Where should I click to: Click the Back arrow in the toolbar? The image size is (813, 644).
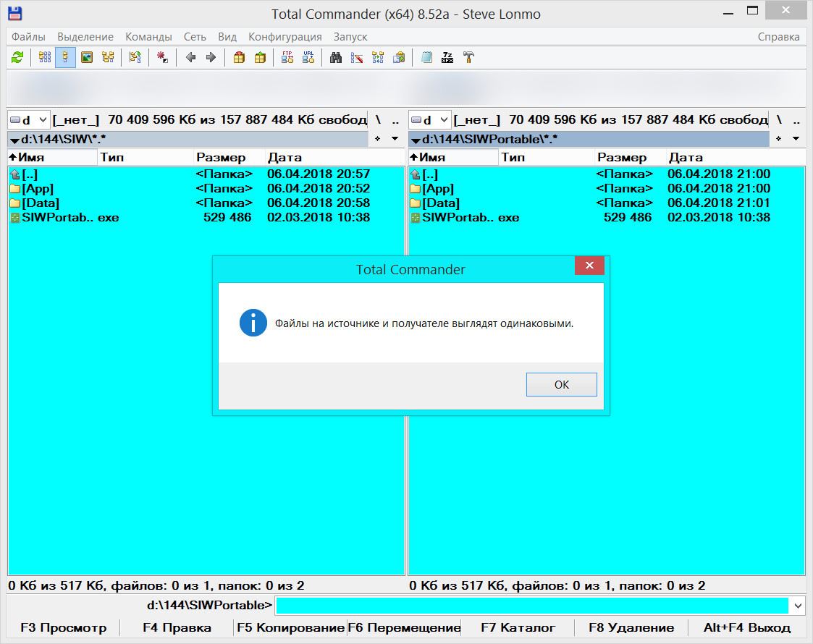point(190,57)
